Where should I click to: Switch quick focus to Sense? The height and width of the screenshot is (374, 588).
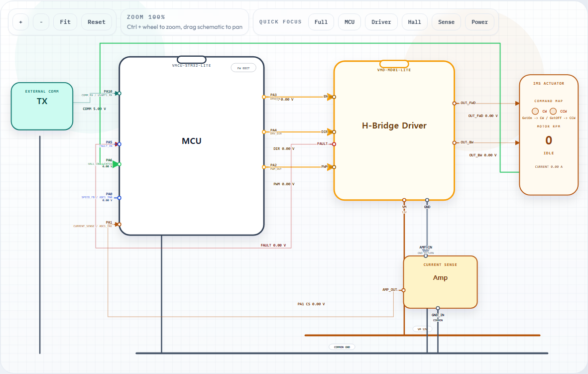coord(446,22)
